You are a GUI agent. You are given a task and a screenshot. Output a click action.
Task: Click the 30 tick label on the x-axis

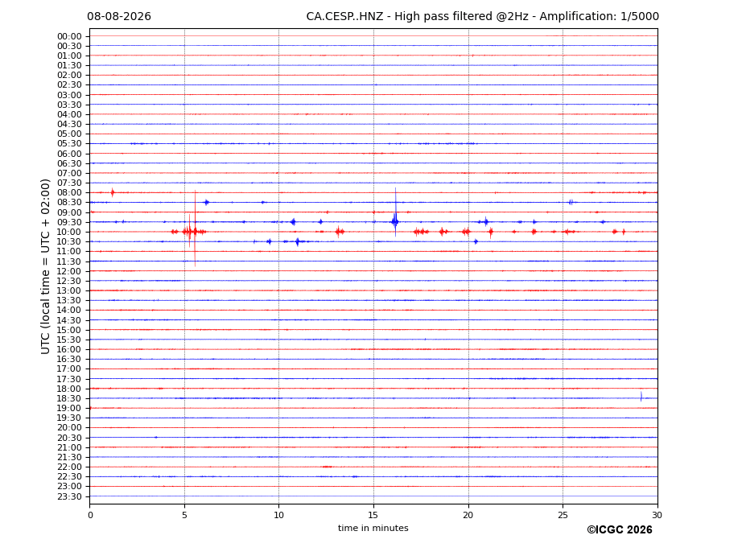pyautogui.click(x=657, y=515)
